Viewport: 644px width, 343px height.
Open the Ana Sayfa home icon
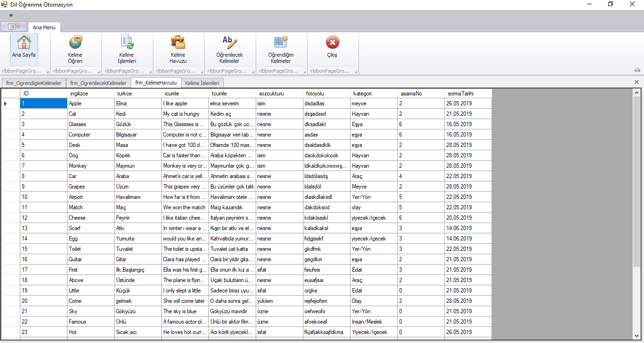click(x=24, y=47)
